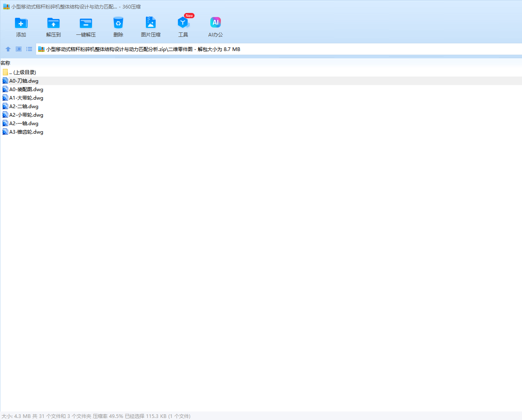Select the file A0-装配图.dwg
Viewport: 522px width, 420px height.
pos(261,90)
